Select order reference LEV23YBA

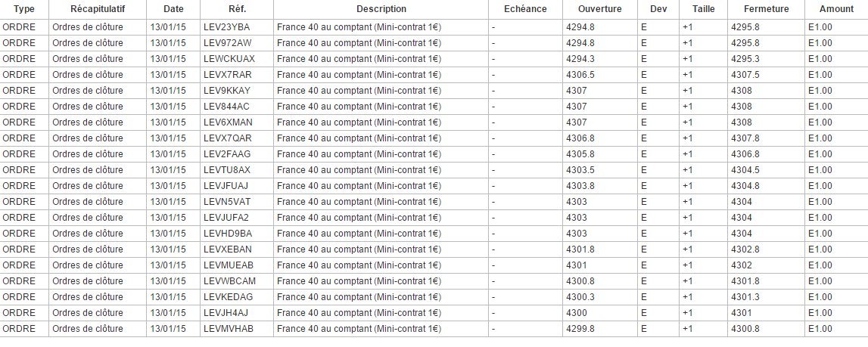[x=227, y=27]
